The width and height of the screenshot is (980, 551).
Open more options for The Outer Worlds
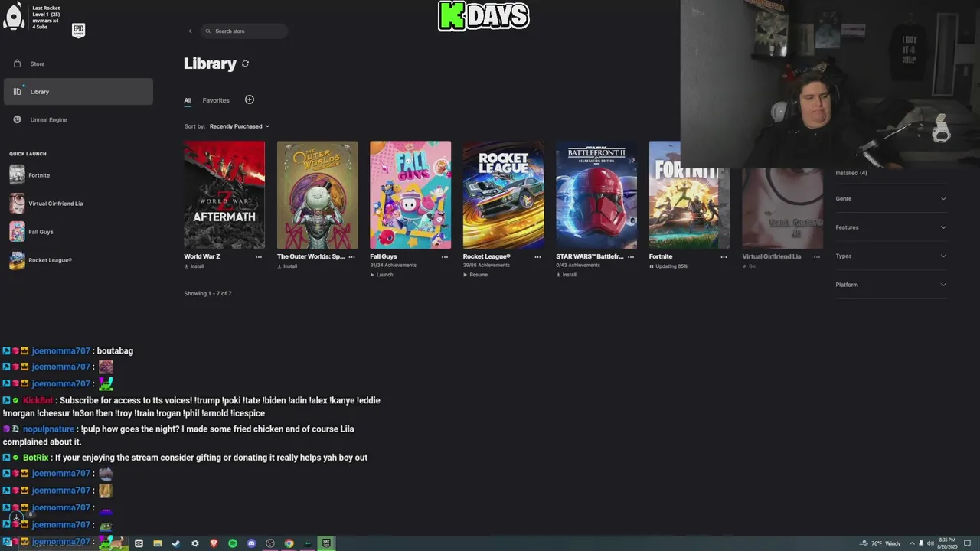pyautogui.click(x=351, y=257)
